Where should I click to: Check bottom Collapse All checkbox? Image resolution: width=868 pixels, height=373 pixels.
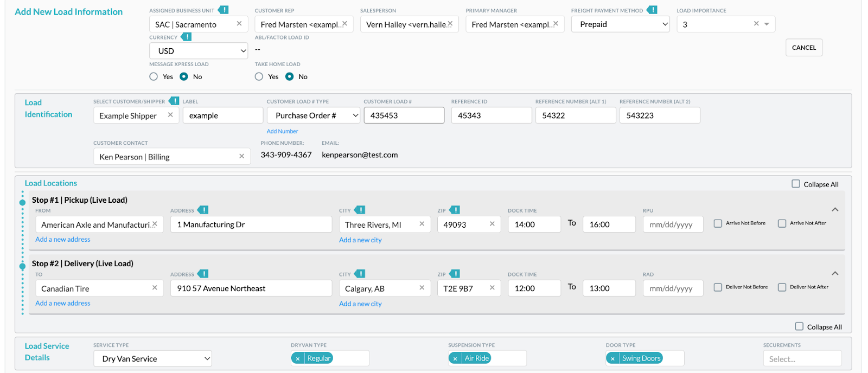tap(799, 326)
